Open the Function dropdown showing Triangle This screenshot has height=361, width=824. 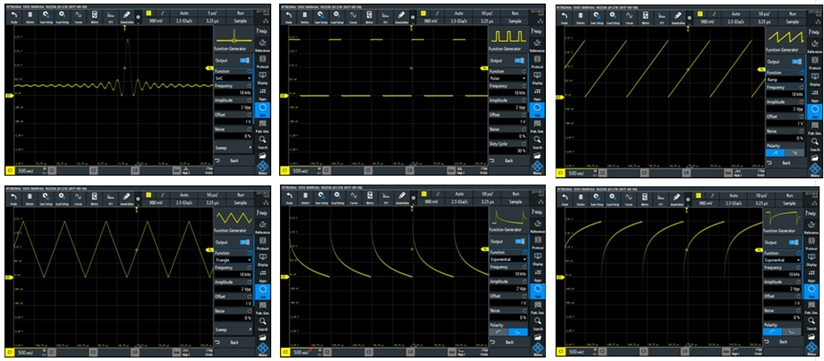[x=233, y=260]
